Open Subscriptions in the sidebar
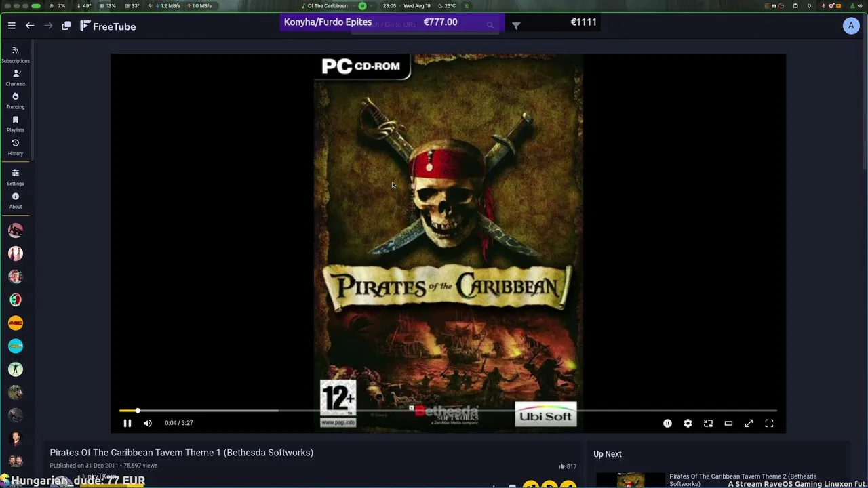Image resolution: width=868 pixels, height=488 pixels. [16, 55]
